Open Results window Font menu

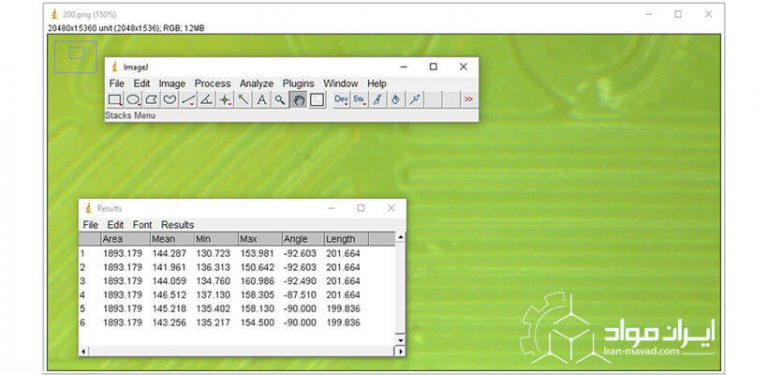point(143,225)
